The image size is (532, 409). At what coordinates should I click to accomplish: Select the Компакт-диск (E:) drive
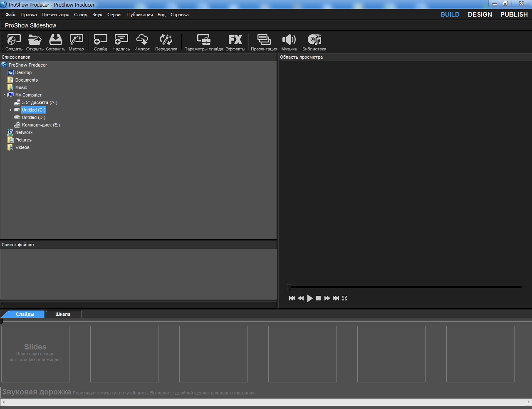coord(41,125)
